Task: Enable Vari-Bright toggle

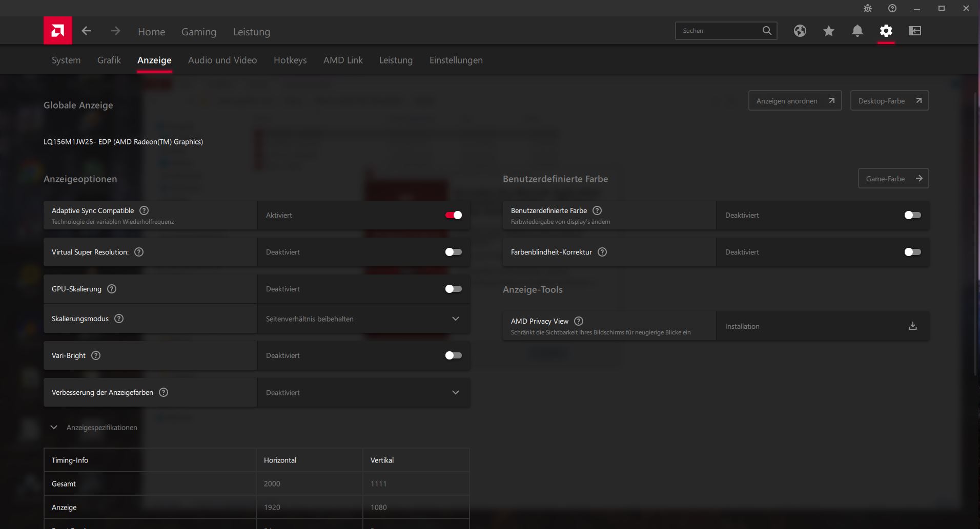Action: click(454, 355)
